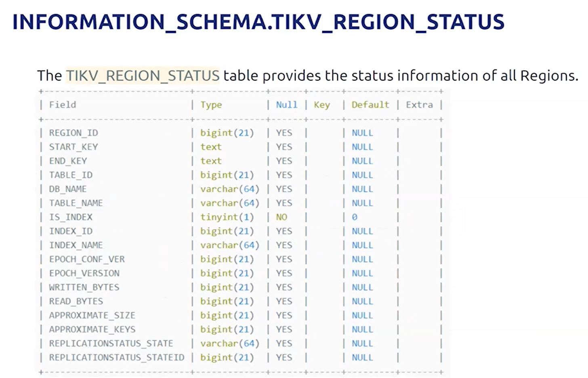Image resolution: width=588 pixels, height=378 pixels.
Task: Click the 'NO' null value of IS_INDEX
Action: (x=281, y=217)
